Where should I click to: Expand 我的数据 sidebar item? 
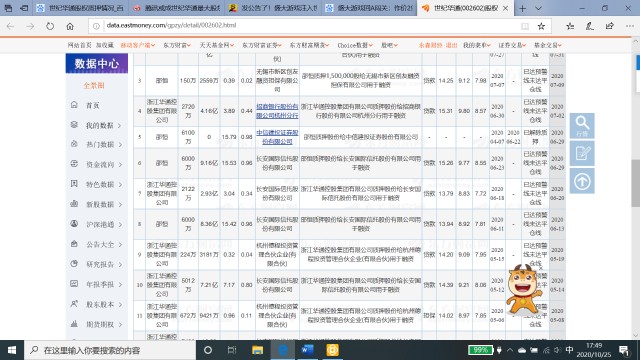coord(96,125)
